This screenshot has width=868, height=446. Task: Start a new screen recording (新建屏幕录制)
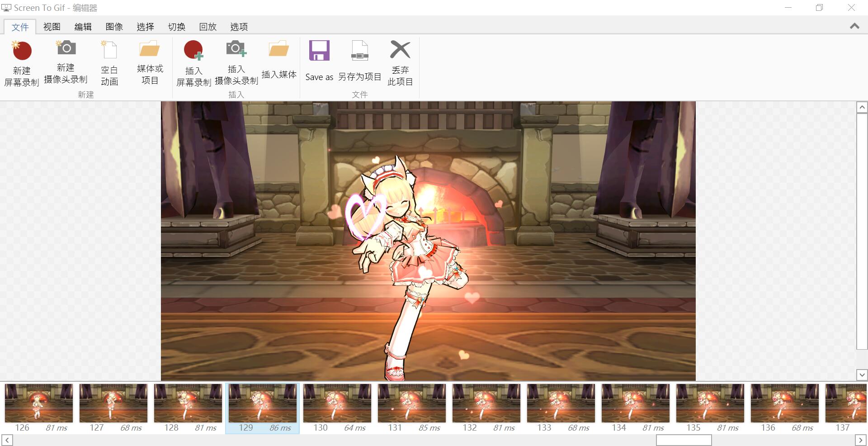(x=22, y=63)
